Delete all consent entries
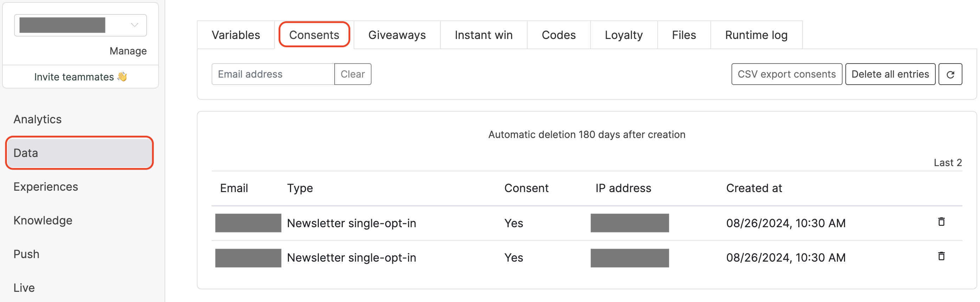The image size is (980, 302). point(890,74)
